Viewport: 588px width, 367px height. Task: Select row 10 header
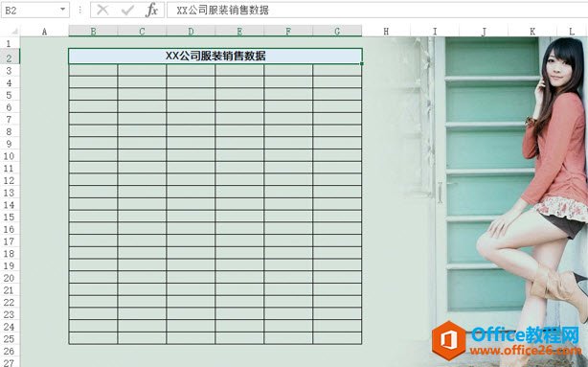pyautogui.click(x=10, y=156)
